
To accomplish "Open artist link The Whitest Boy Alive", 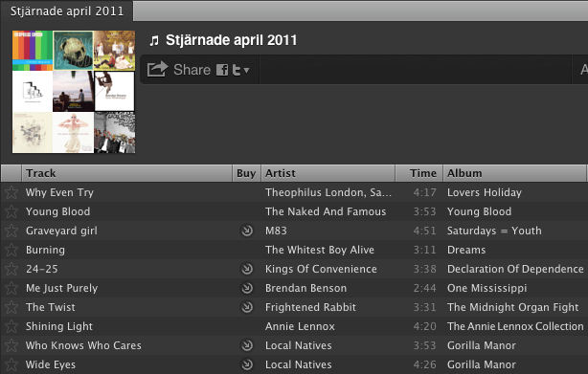I will pyautogui.click(x=320, y=250).
